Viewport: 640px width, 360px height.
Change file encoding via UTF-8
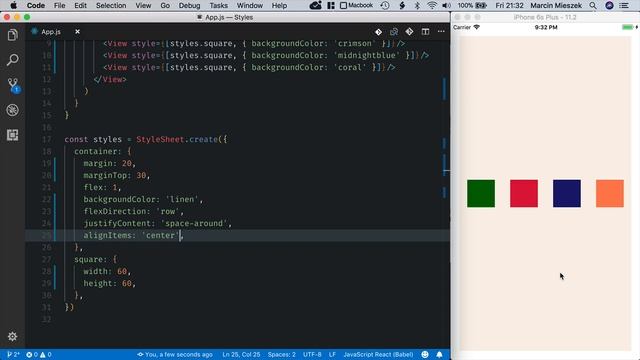pos(312,354)
